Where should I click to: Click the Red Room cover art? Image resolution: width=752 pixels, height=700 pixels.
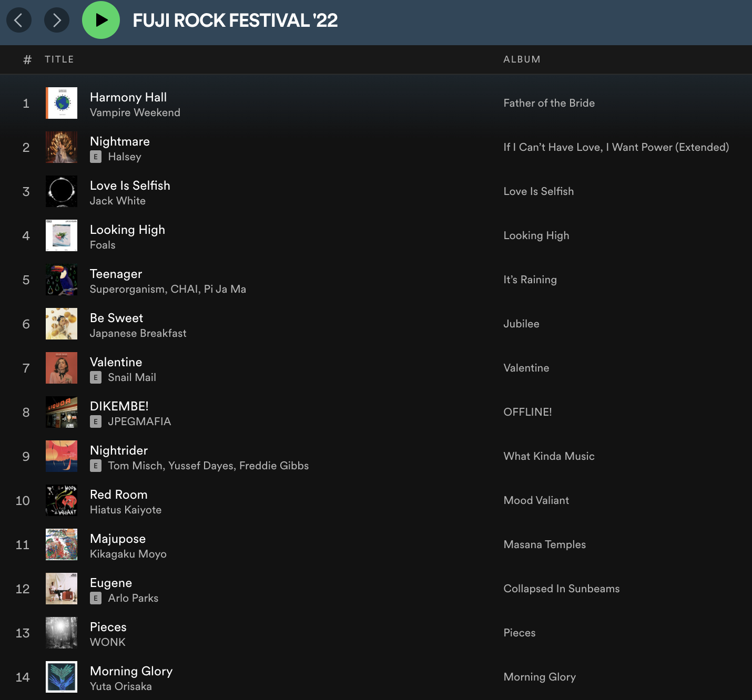62,500
